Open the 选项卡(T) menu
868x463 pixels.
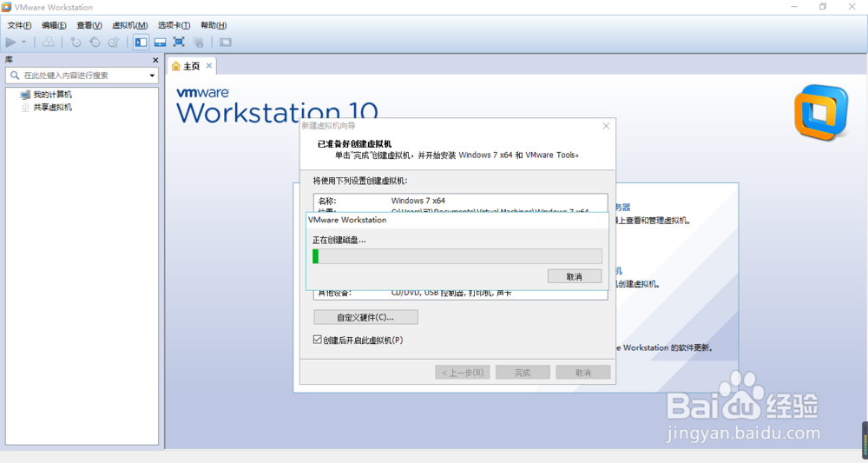coord(174,25)
